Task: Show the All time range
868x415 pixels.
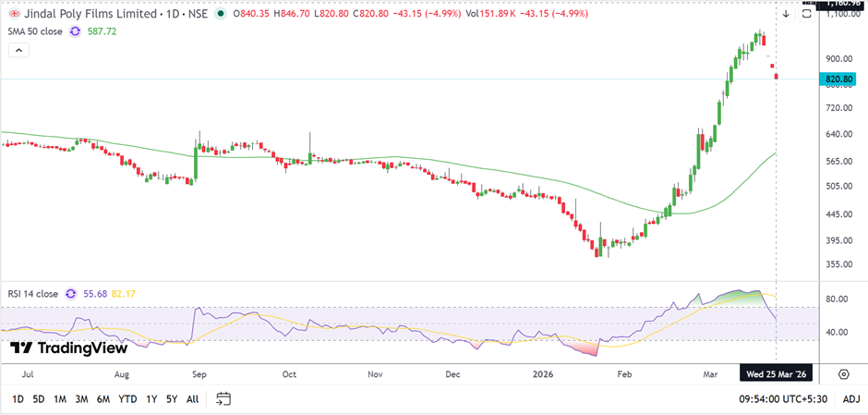Action: [x=192, y=399]
